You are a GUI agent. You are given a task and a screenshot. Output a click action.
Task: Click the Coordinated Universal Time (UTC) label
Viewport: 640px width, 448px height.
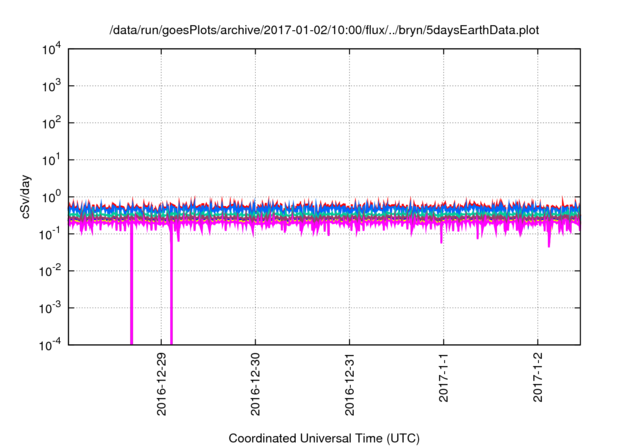pyautogui.click(x=324, y=438)
